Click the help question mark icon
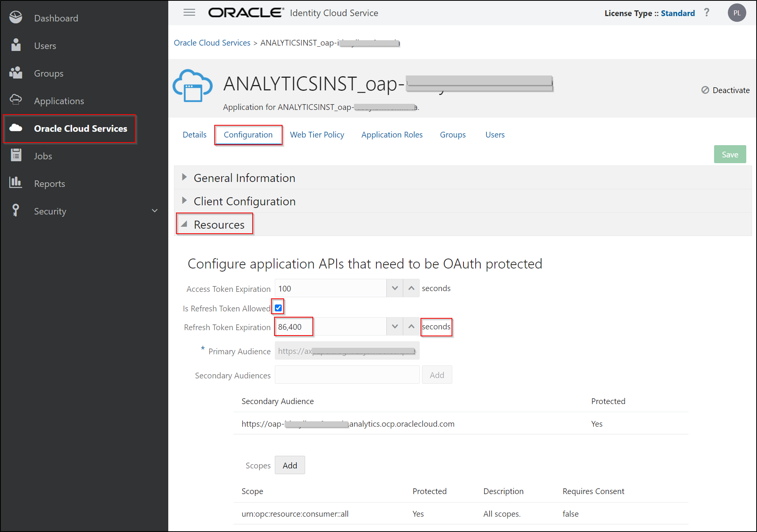 point(706,13)
